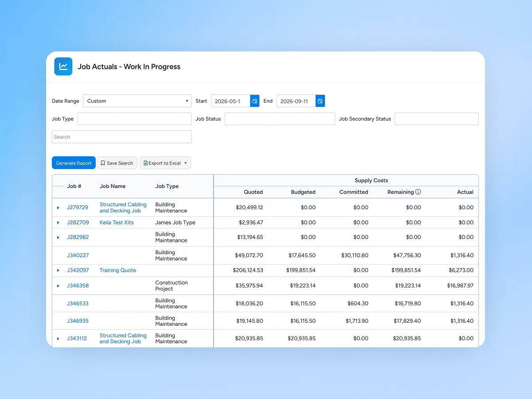
Task: Open the Keila Test Kits job link
Action: [117, 223]
